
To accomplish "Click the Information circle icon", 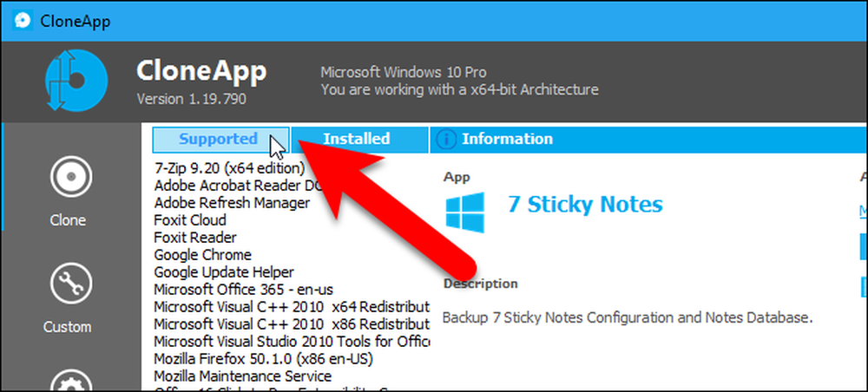I will click(446, 140).
